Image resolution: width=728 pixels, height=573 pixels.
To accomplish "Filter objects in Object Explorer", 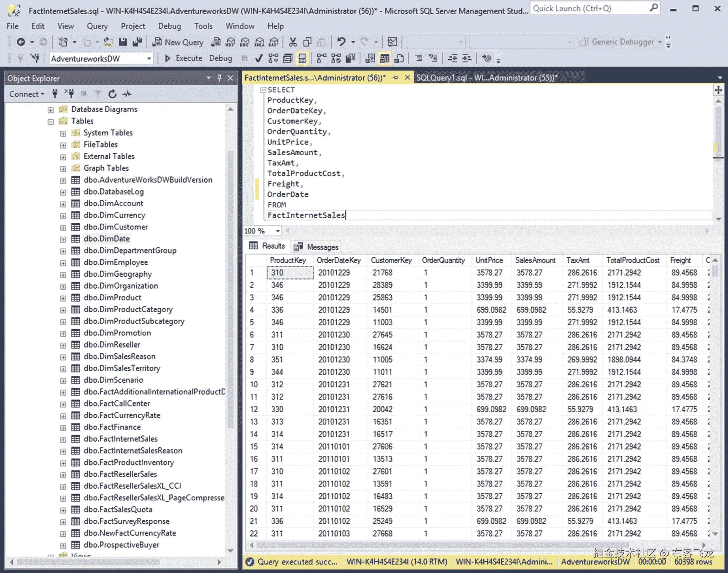I will pos(98,94).
